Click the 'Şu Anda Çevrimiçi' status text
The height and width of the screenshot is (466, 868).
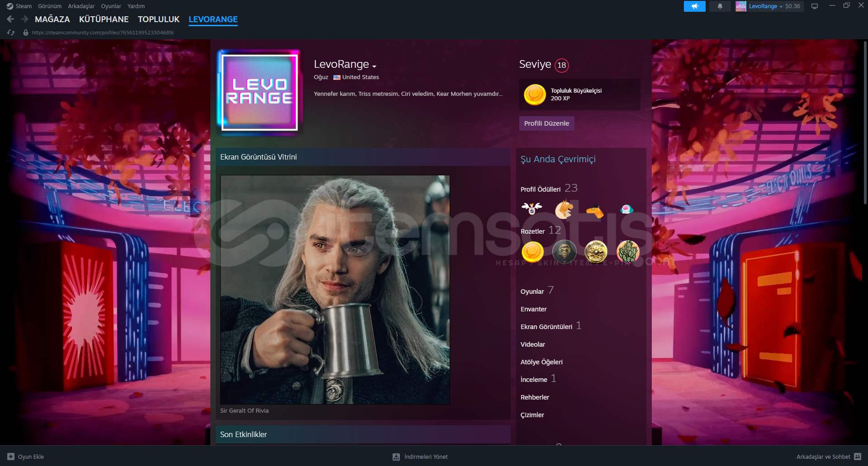click(558, 159)
